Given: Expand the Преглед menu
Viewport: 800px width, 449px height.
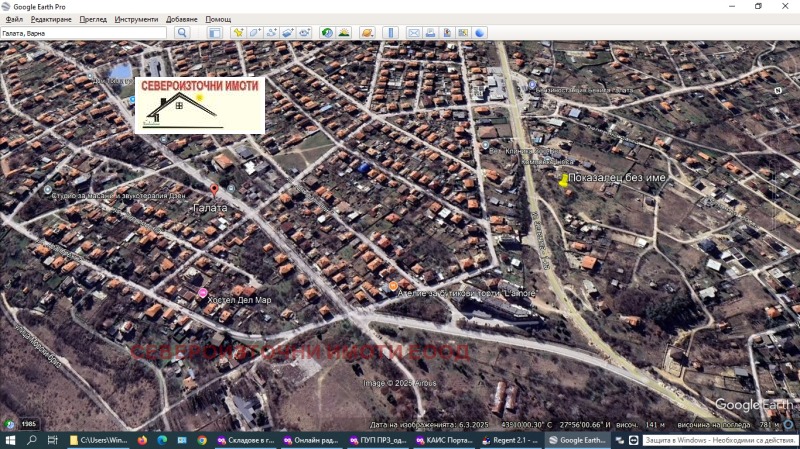Looking at the screenshot, I should coord(93,19).
